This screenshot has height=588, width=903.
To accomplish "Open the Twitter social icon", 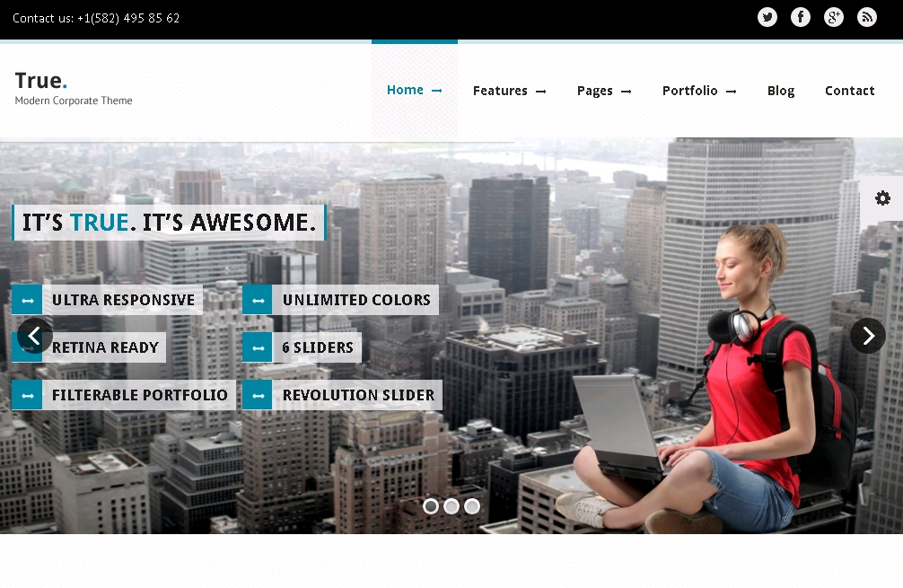I will pyautogui.click(x=767, y=17).
